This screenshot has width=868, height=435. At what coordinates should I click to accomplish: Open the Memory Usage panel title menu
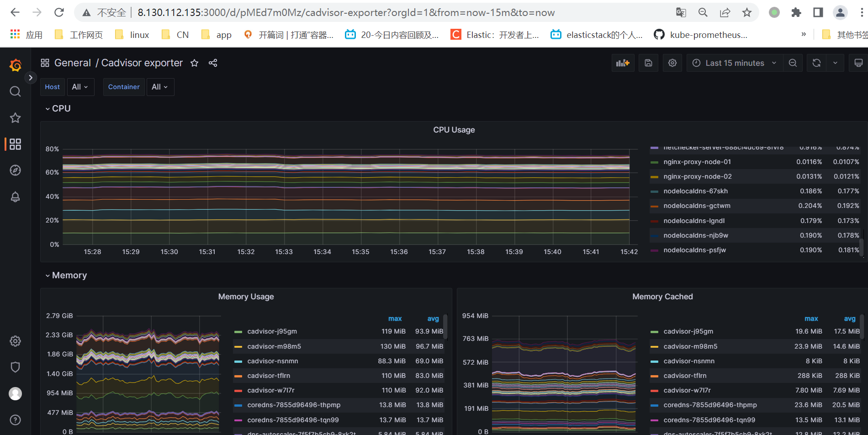coord(246,297)
